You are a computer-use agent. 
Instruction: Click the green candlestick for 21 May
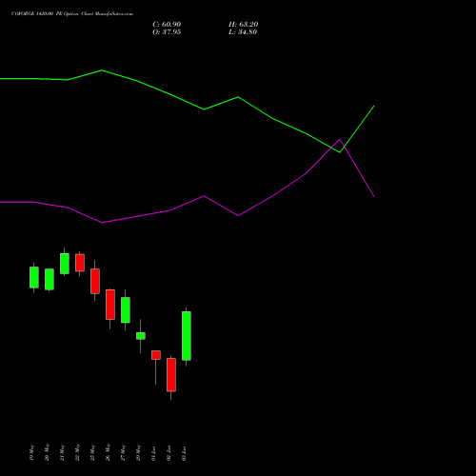[x=65, y=264]
